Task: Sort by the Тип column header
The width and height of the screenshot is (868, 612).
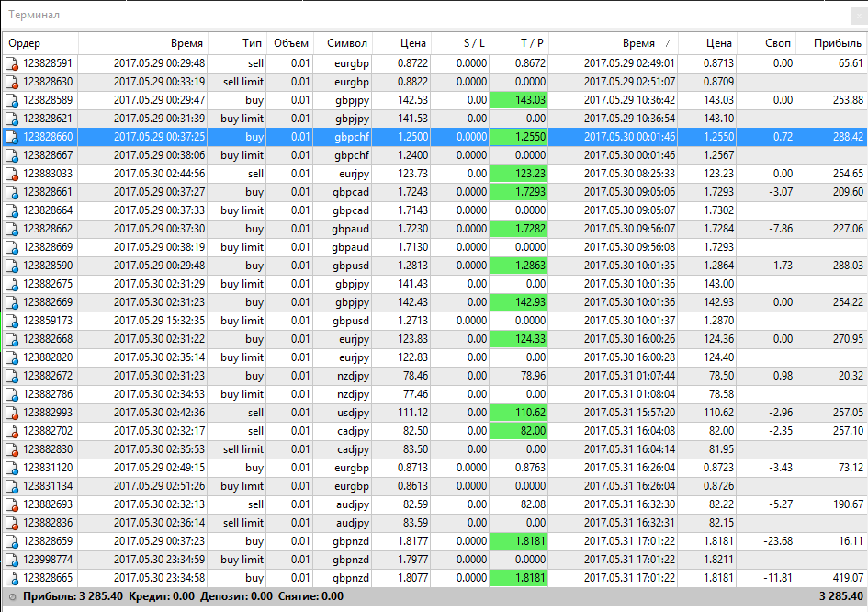Action: [x=237, y=43]
